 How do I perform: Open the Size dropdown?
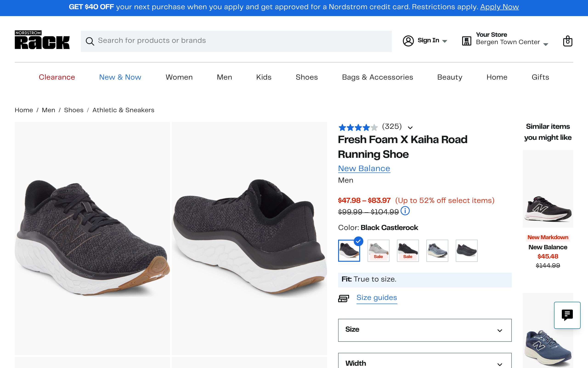click(425, 330)
